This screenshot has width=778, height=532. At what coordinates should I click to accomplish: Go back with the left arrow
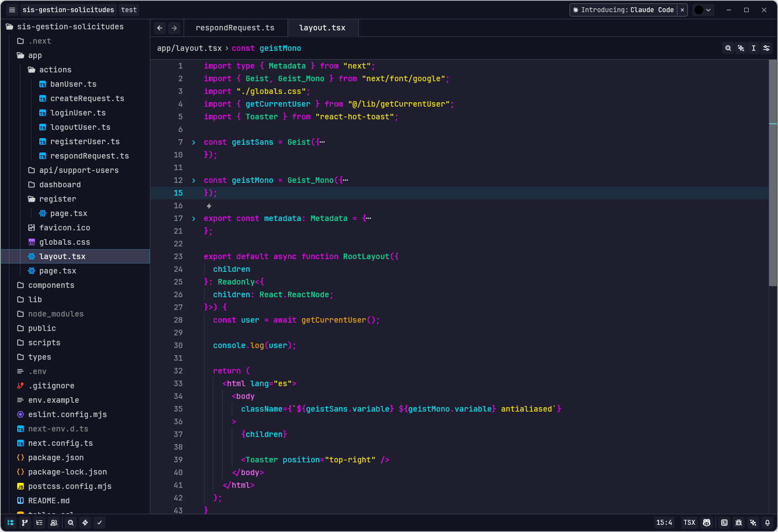click(160, 28)
